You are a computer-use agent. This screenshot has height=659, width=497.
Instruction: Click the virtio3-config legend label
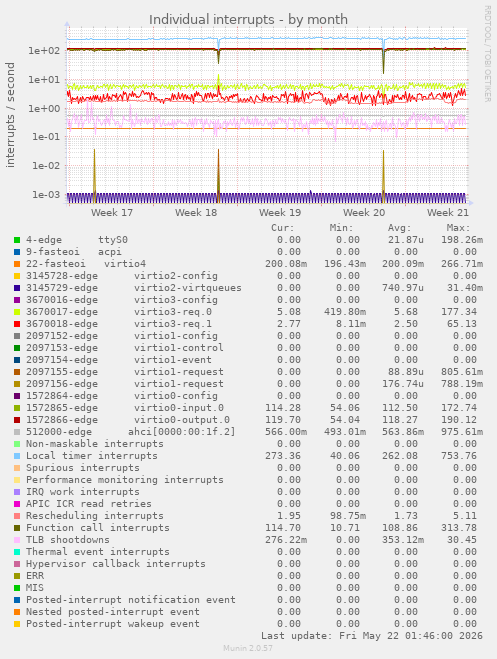pyautogui.click(x=176, y=300)
